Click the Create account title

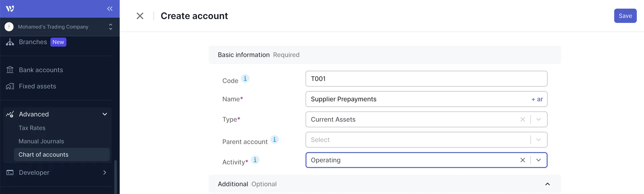pyautogui.click(x=194, y=16)
